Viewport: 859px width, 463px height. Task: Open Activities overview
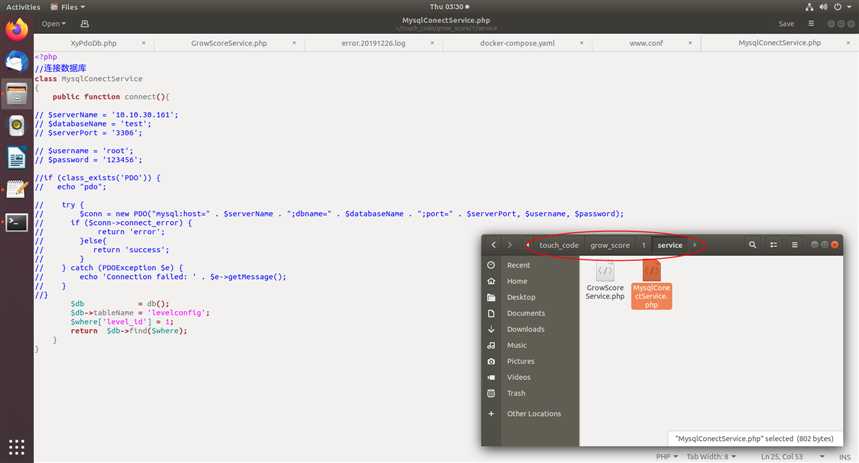pyautogui.click(x=23, y=7)
